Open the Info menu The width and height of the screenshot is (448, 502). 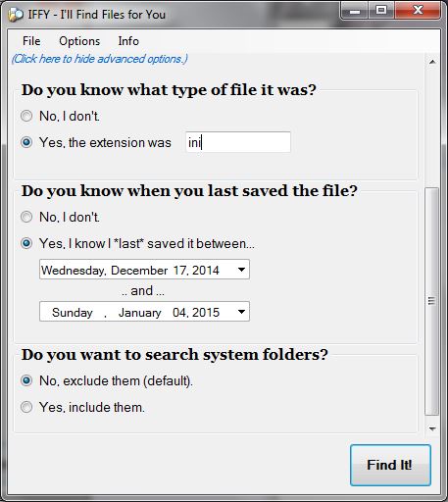click(128, 41)
